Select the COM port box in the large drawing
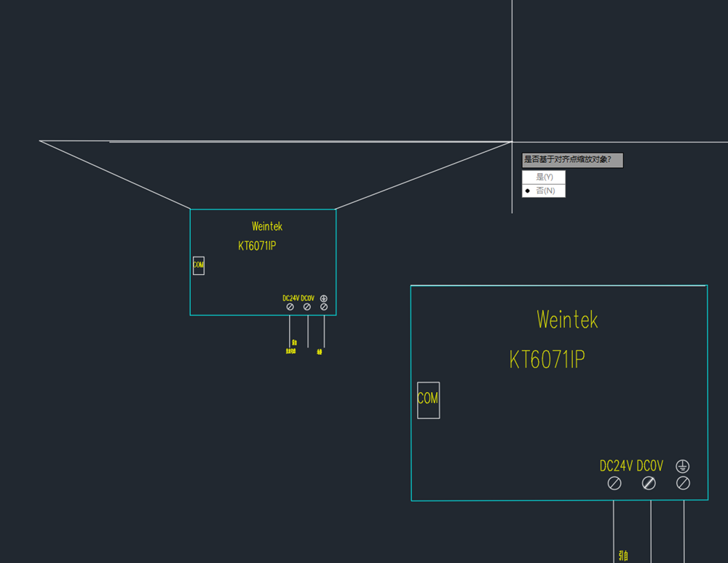Screen dimensions: 728x563 (x=429, y=400)
